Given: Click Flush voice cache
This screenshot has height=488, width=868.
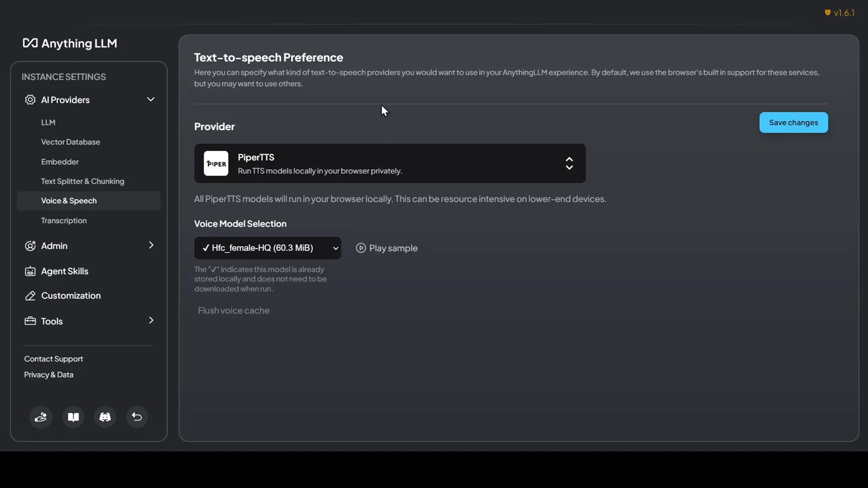Looking at the screenshot, I should pos(233,310).
